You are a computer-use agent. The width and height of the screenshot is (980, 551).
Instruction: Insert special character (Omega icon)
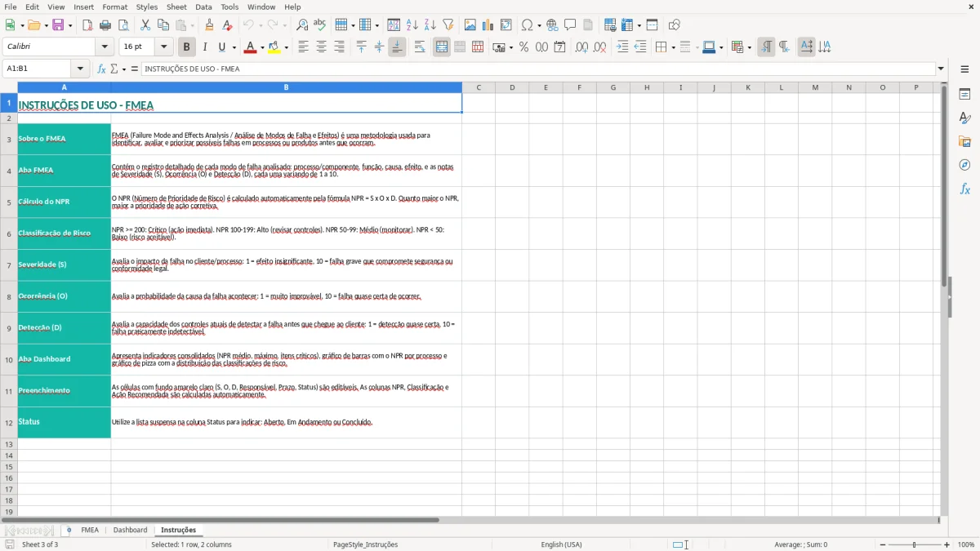[527, 25]
